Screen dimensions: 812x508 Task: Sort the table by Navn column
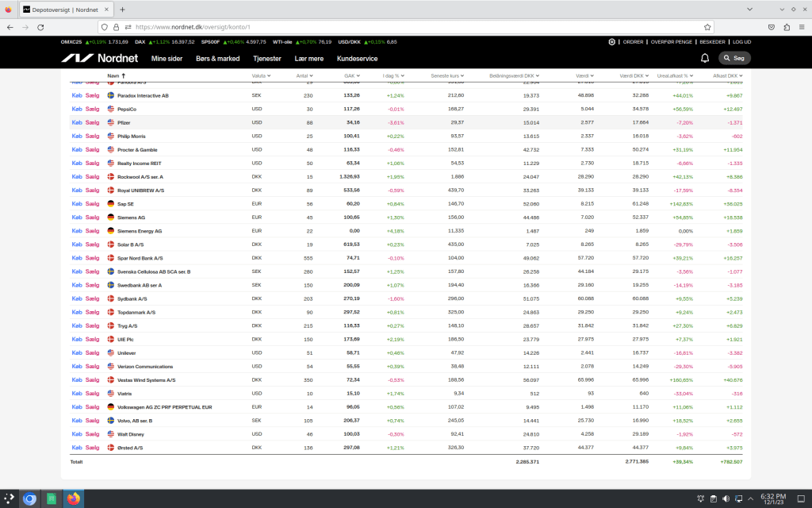[x=117, y=75]
